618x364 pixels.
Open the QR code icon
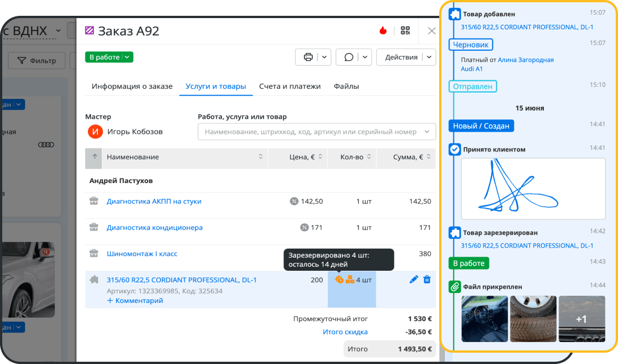tap(405, 31)
